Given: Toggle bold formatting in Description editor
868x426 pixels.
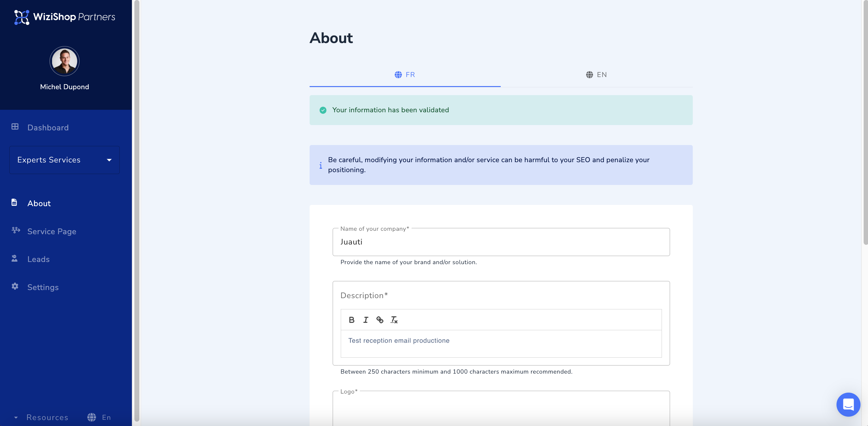Looking at the screenshot, I should click(x=351, y=320).
